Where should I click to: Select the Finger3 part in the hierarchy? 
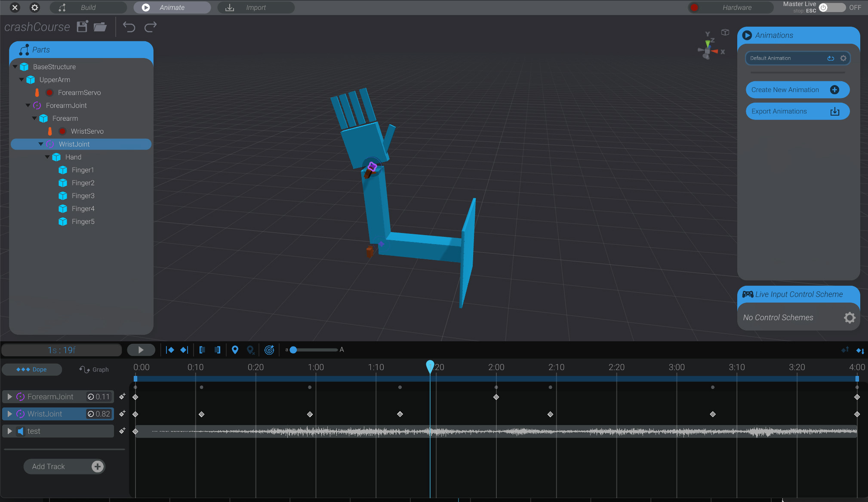pyautogui.click(x=83, y=196)
